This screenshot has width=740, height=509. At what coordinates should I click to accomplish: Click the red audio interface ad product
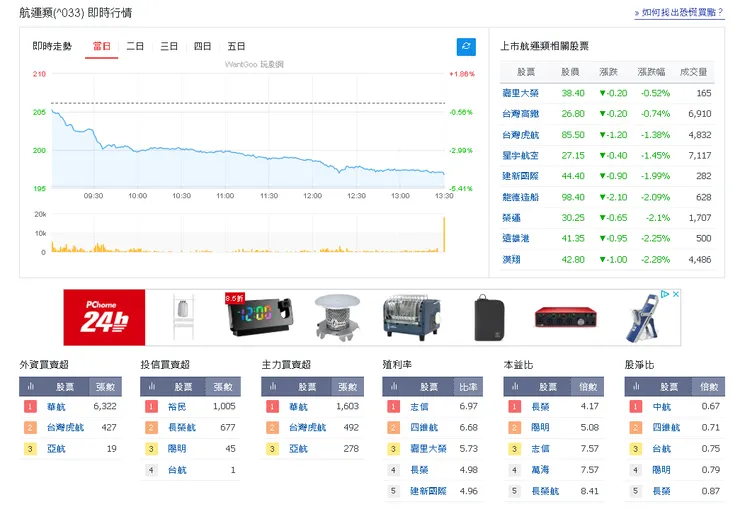[565, 317]
